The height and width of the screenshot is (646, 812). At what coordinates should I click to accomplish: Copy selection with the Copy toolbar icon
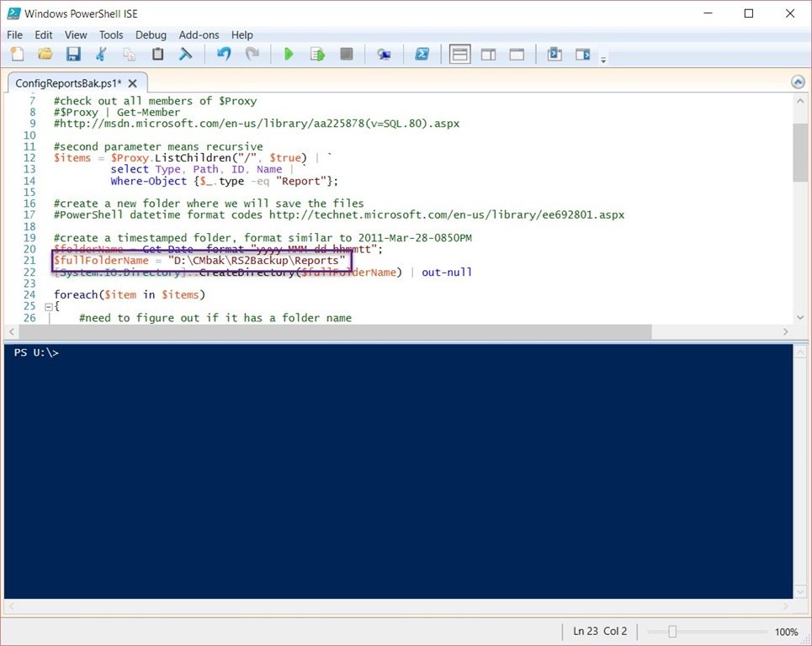click(129, 54)
